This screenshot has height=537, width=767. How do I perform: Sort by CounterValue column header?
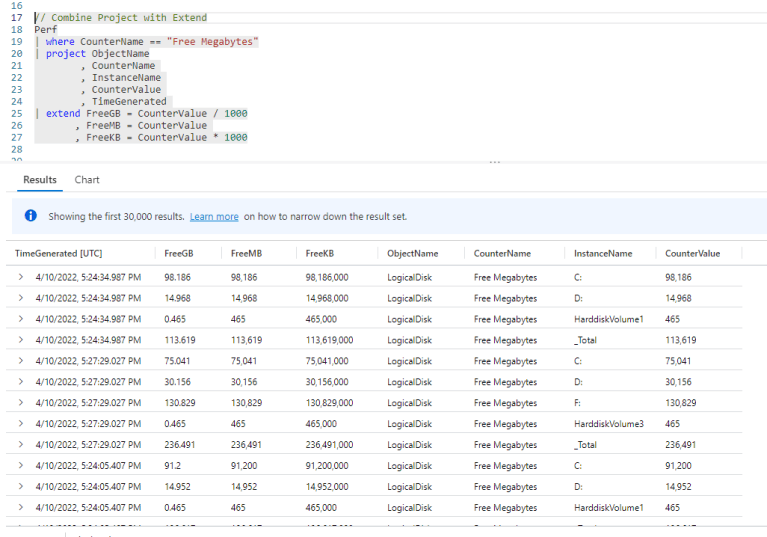pos(692,253)
